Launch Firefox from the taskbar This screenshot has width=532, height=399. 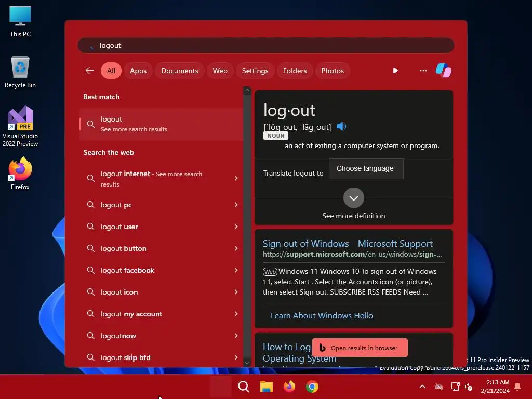289,387
